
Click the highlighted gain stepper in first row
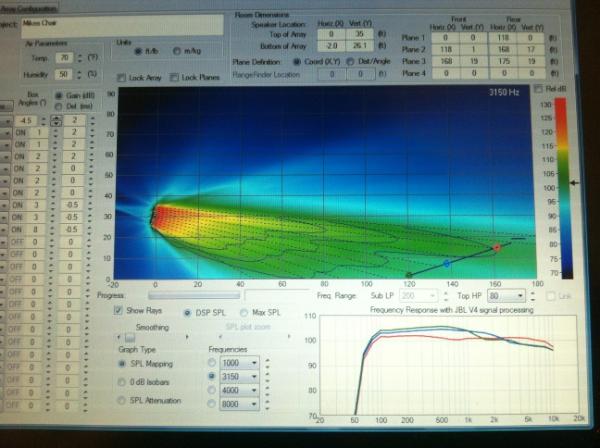(x=56, y=121)
